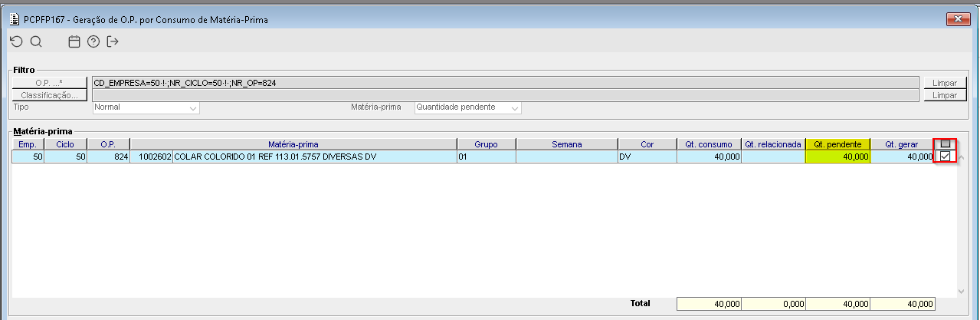Click the O.P. filter button
The image size is (980, 320).
pos(48,83)
